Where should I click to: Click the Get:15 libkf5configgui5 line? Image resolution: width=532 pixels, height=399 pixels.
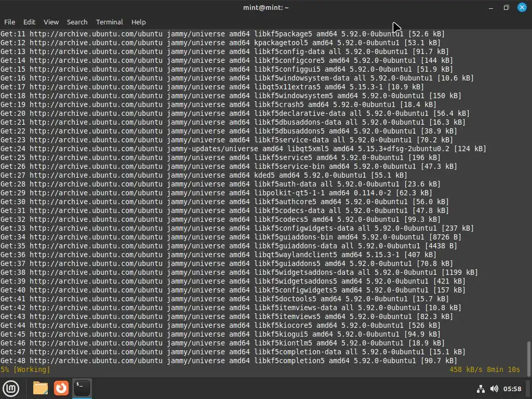coord(227,69)
